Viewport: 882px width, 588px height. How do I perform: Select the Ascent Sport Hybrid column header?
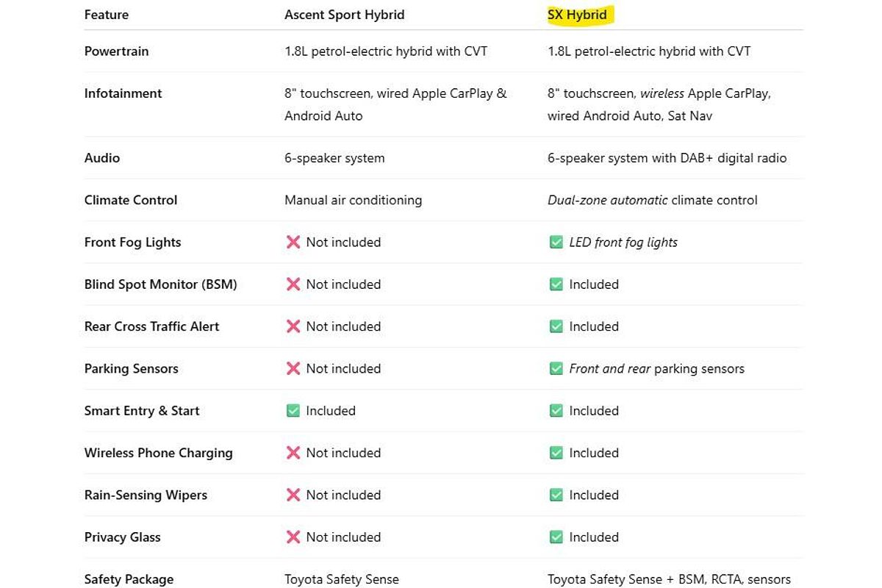pyautogui.click(x=344, y=15)
